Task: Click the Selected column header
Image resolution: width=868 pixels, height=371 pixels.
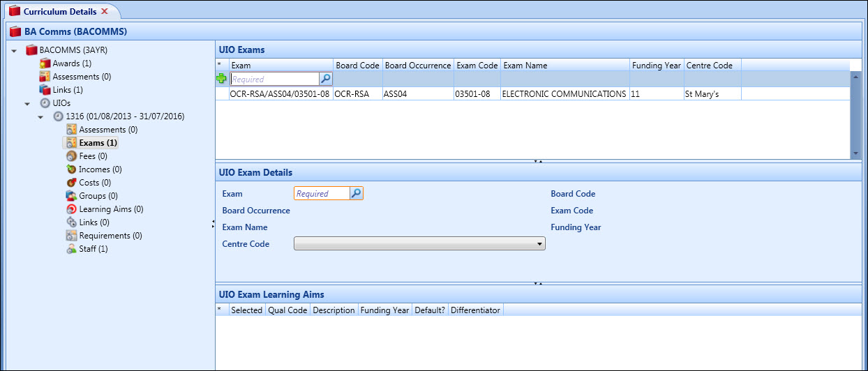Action: point(247,310)
